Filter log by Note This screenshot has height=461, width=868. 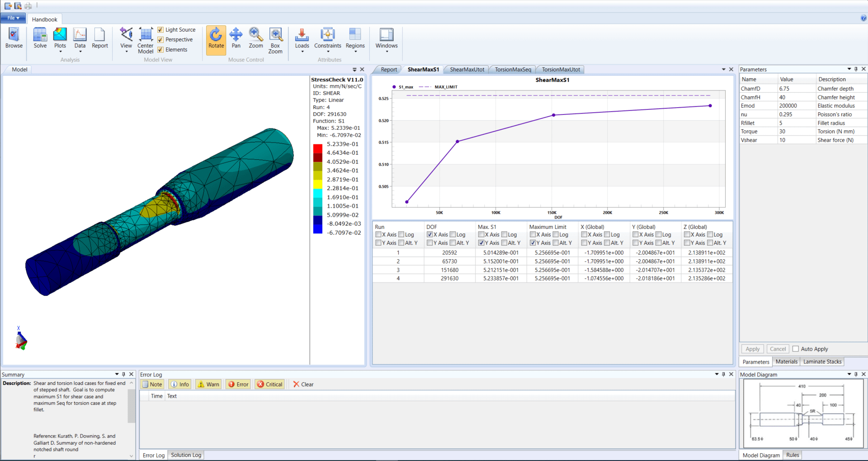click(152, 384)
